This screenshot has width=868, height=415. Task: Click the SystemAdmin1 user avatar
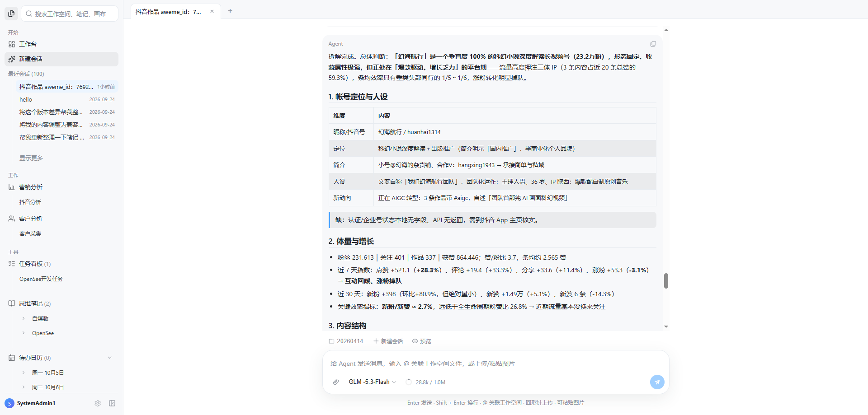pyautogui.click(x=9, y=403)
